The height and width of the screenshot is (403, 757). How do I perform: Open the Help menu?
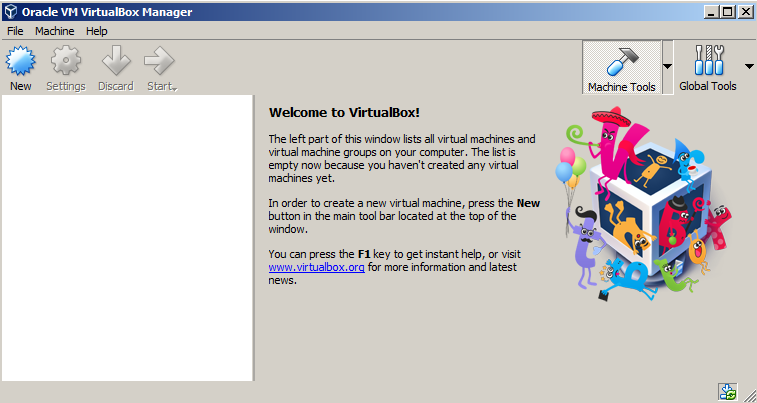[96, 31]
